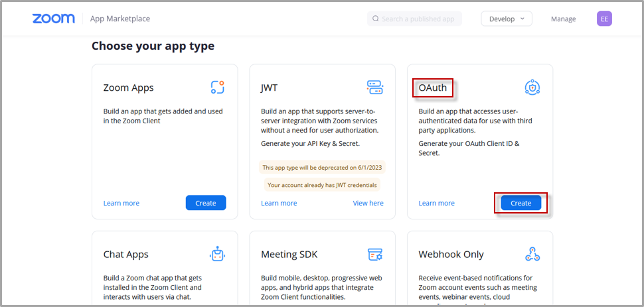Open Learn more for OAuth
The width and height of the screenshot is (644, 307).
pos(437,203)
